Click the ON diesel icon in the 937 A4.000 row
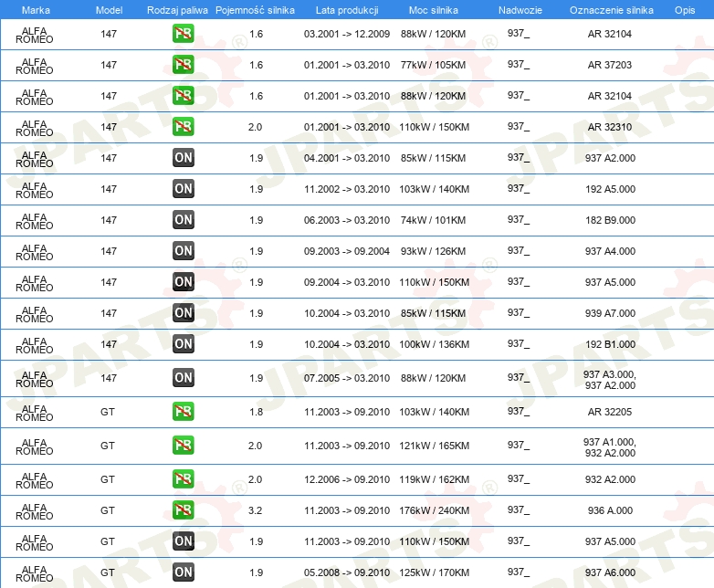 coord(183,250)
